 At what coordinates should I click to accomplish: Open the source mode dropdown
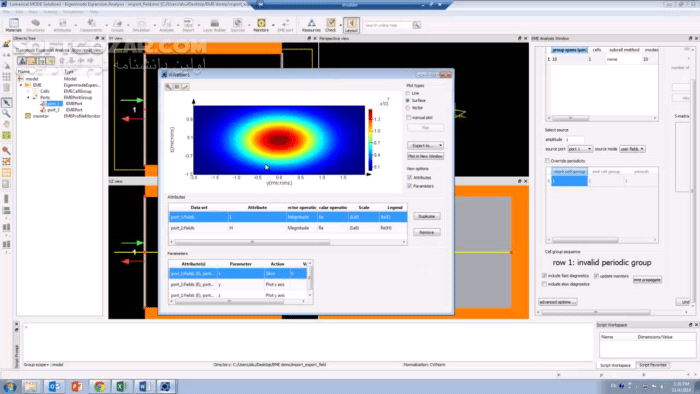[632, 149]
